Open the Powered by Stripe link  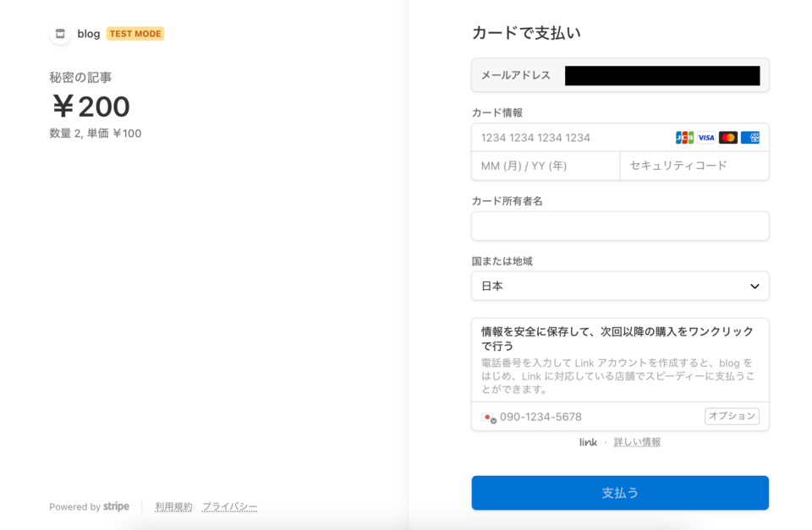[x=89, y=507]
